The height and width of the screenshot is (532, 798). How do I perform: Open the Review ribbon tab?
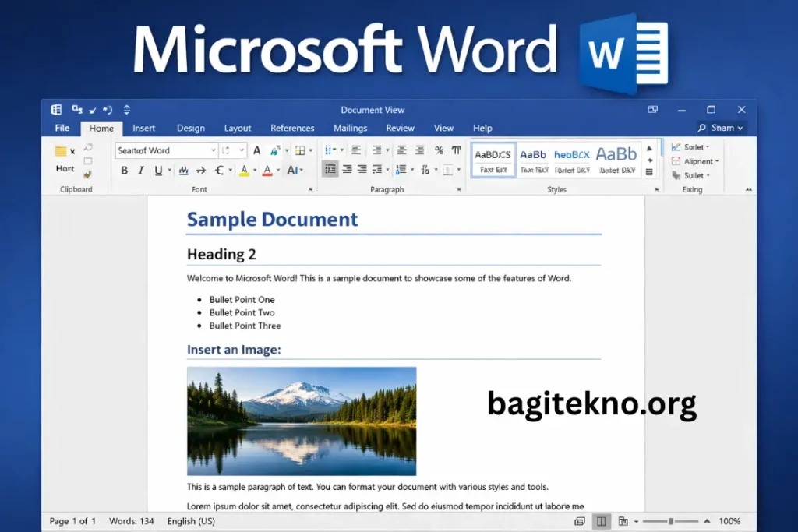pyautogui.click(x=400, y=128)
